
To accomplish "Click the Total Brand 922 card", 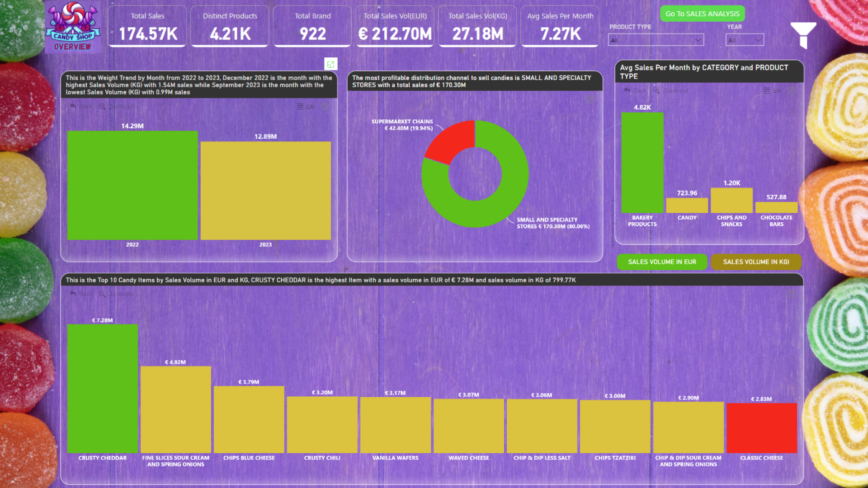I will click(x=312, y=27).
